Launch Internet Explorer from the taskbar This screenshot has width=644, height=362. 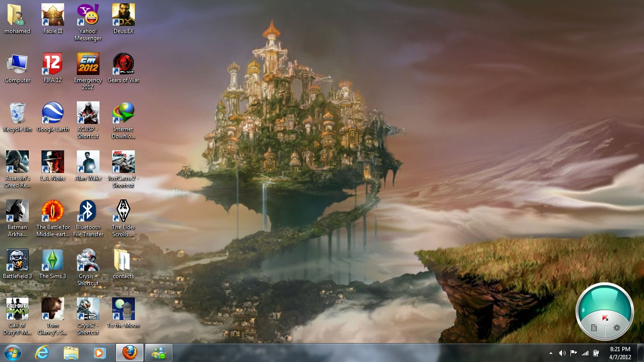(42, 353)
